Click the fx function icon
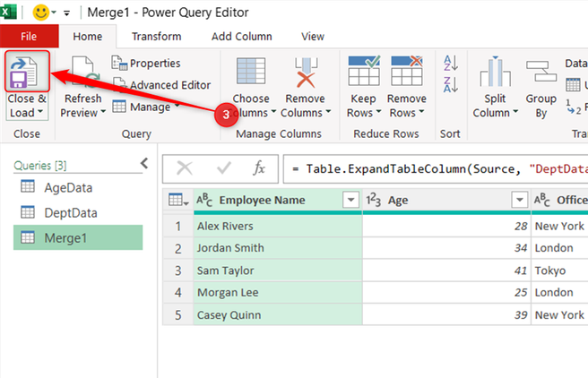This screenshot has width=588, height=378. [259, 168]
